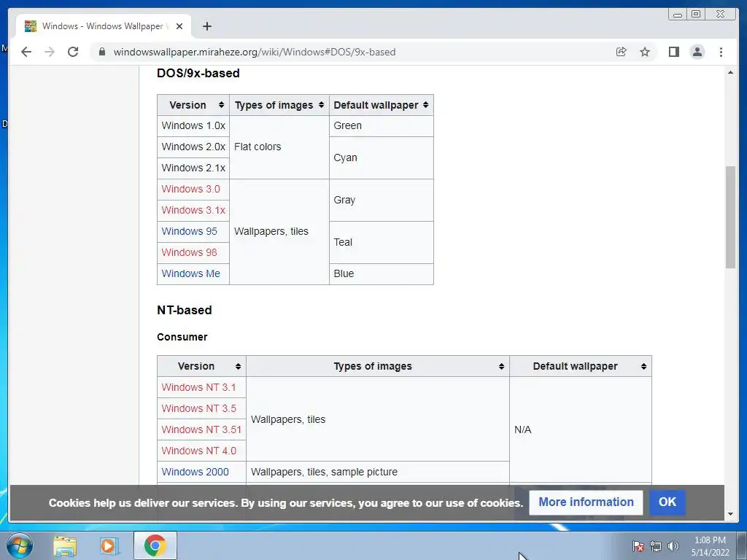Go back to the previous page
Image resolution: width=747 pixels, height=560 pixels.
(x=26, y=52)
